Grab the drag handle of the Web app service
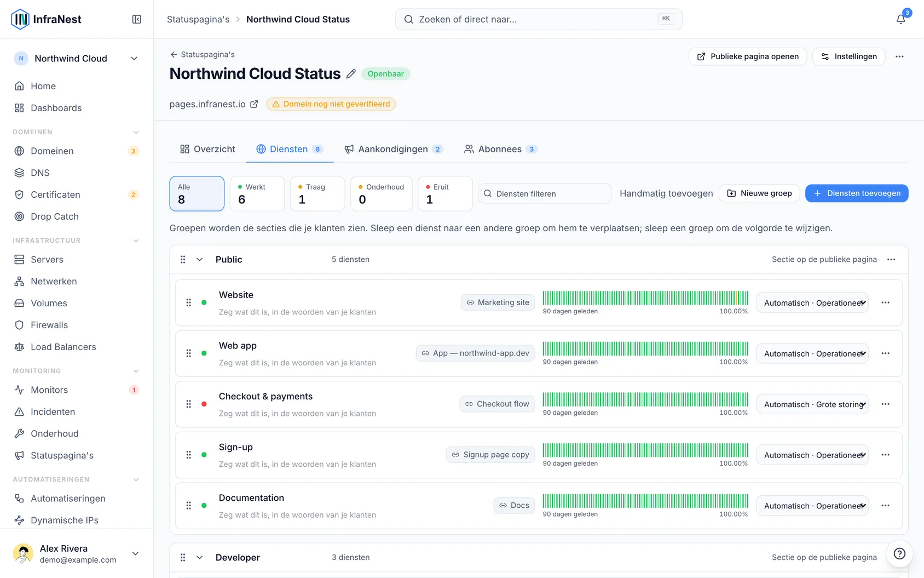The height and width of the screenshot is (578, 924). [188, 353]
